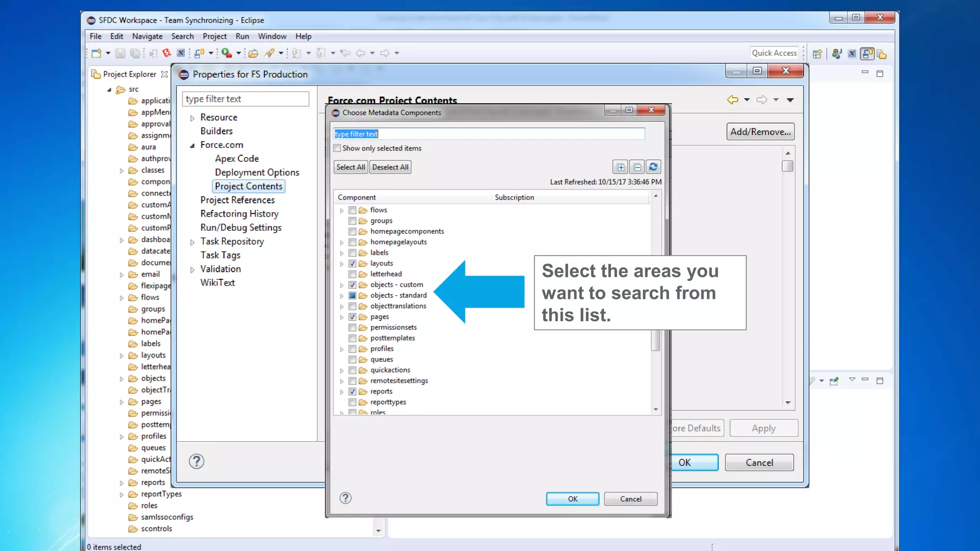The image size is (980, 551).
Task: Check the profiles component checkbox
Action: click(x=352, y=349)
